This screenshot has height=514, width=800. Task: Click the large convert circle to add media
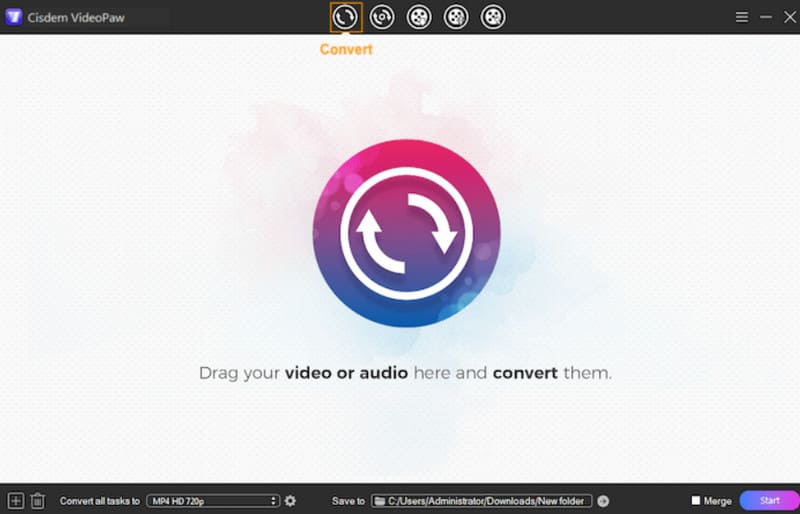point(407,233)
